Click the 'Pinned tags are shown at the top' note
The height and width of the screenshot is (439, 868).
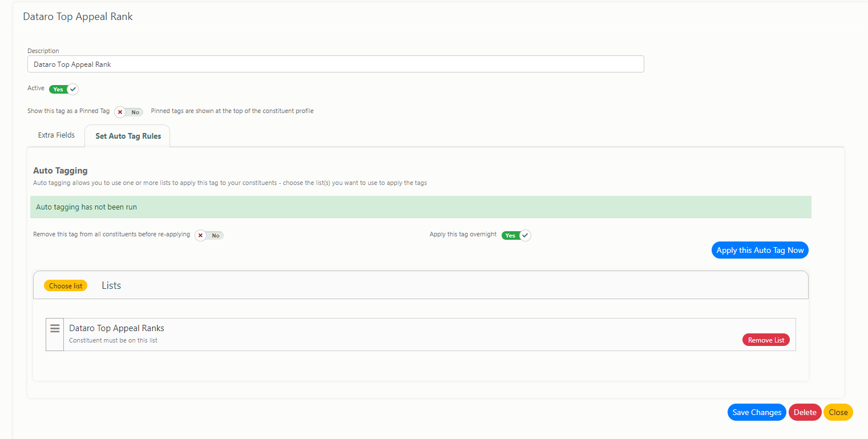click(x=232, y=111)
